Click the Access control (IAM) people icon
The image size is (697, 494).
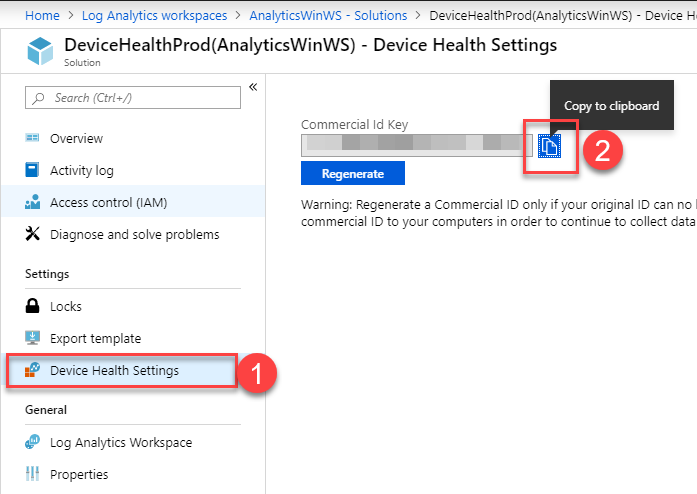(31, 202)
